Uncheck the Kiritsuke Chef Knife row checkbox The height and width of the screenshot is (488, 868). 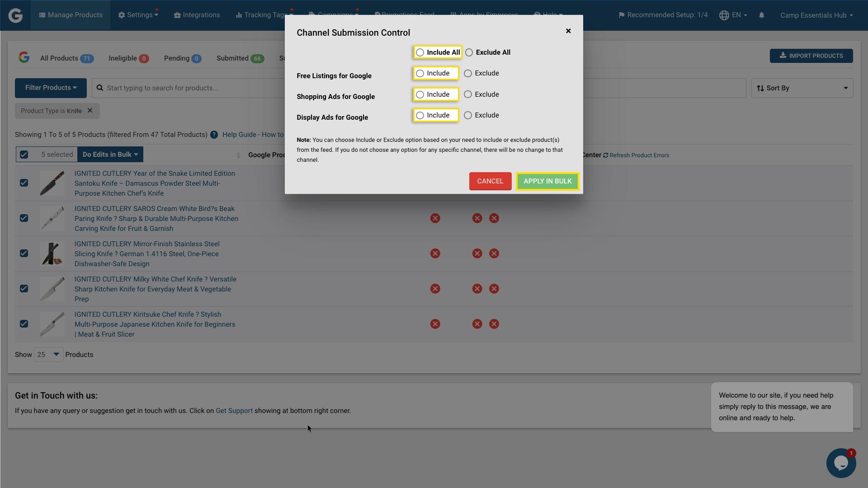(x=24, y=324)
